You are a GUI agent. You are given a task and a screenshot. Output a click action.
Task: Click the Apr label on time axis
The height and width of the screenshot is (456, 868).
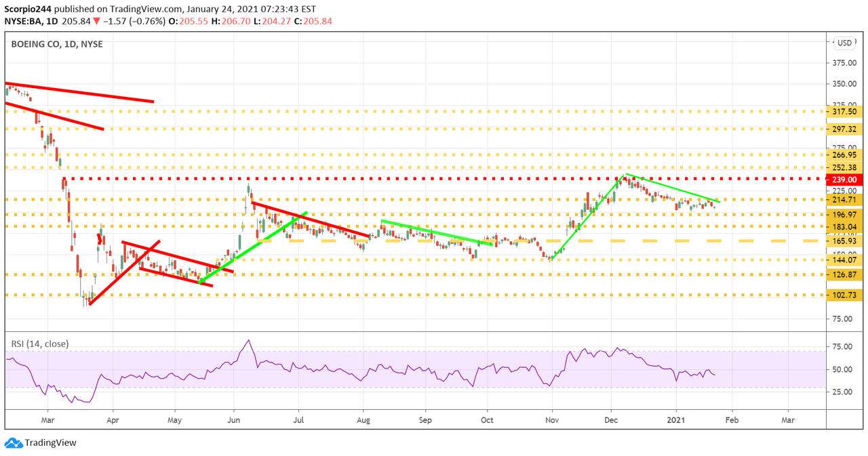[113, 420]
